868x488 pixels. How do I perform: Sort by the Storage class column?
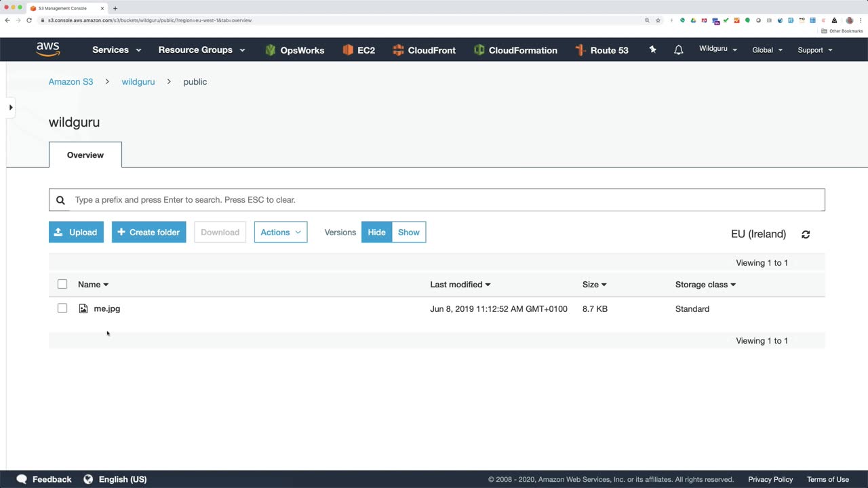[705, 285]
